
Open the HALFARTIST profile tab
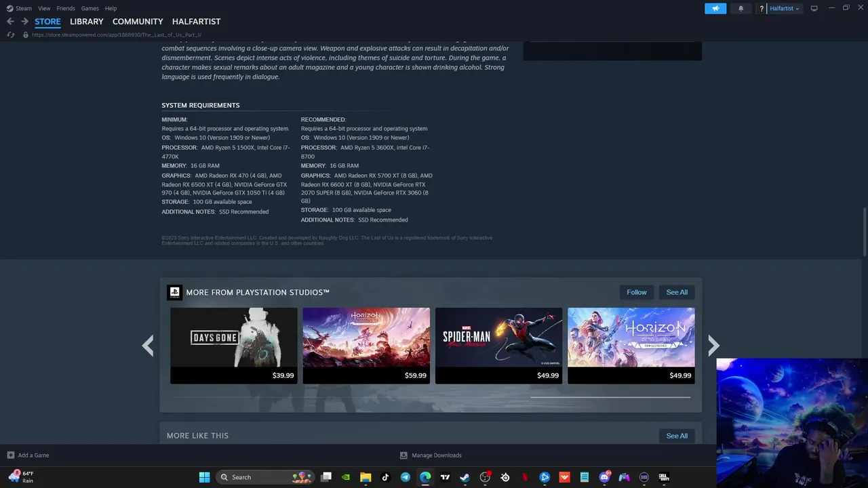coord(196,22)
